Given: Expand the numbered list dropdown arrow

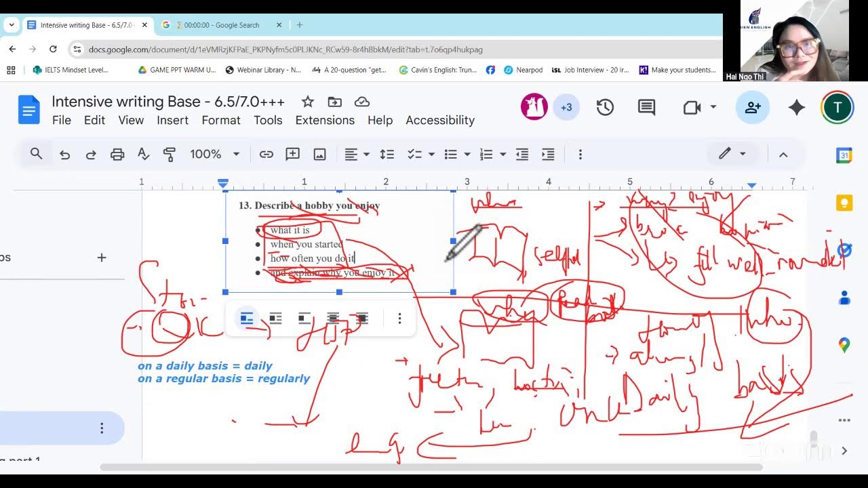Looking at the screenshot, I should (502, 155).
